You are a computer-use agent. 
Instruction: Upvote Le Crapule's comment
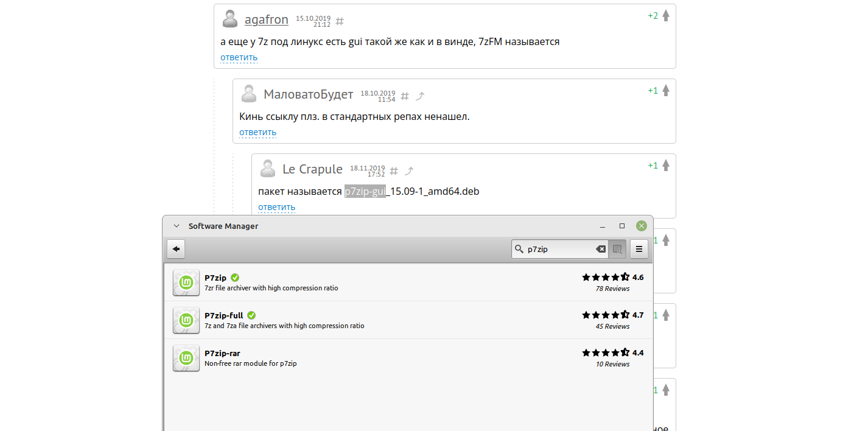pyautogui.click(x=666, y=166)
